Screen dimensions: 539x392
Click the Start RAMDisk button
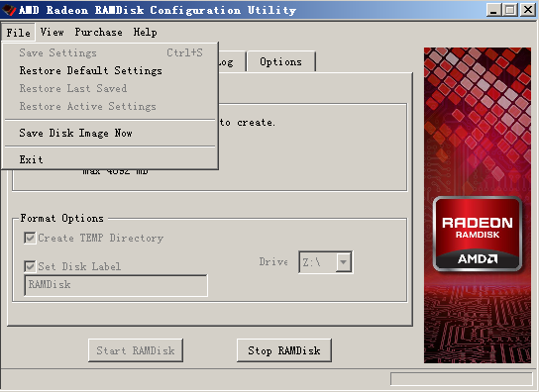click(x=136, y=350)
